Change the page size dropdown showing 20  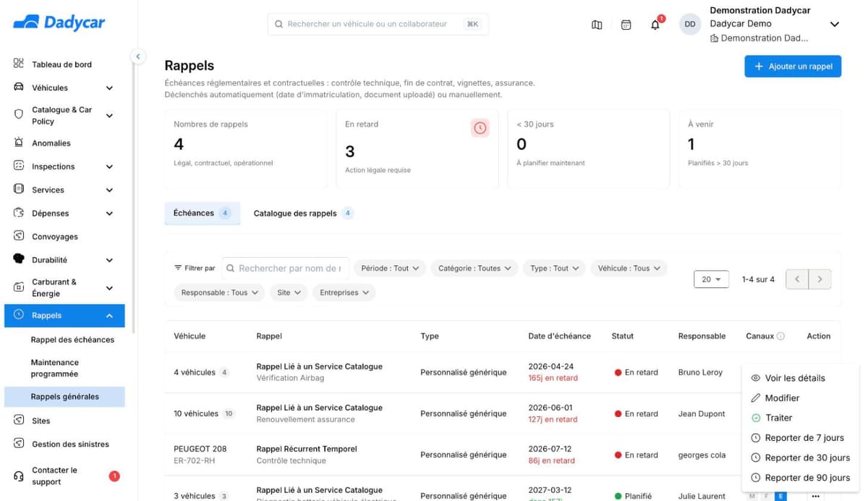click(711, 279)
